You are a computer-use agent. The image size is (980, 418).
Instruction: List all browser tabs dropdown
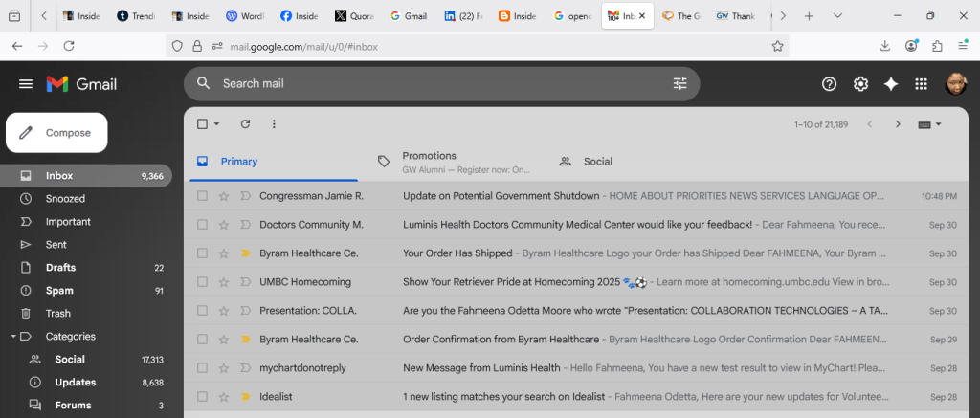tap(837, 16)
